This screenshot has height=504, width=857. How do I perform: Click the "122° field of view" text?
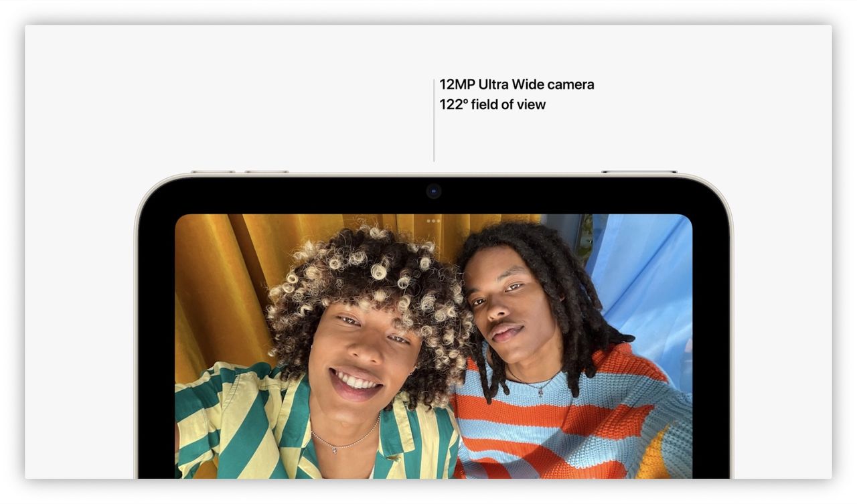pyautogui.click(x=492, y=104)
